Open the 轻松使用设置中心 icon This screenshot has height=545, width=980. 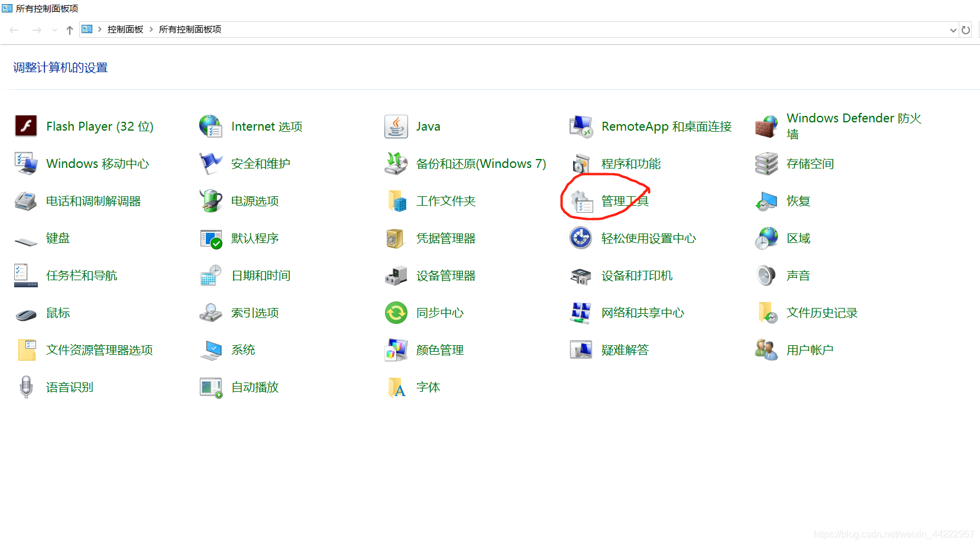[581, 238]
